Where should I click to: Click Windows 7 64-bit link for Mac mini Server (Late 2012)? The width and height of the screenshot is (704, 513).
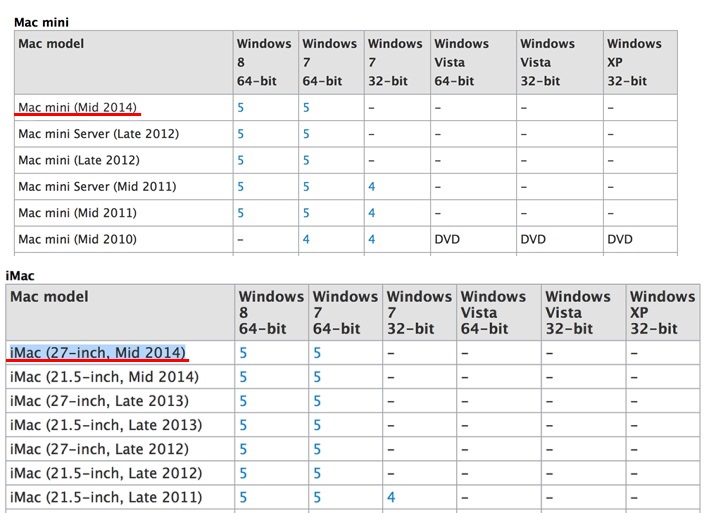click(306, 134)
